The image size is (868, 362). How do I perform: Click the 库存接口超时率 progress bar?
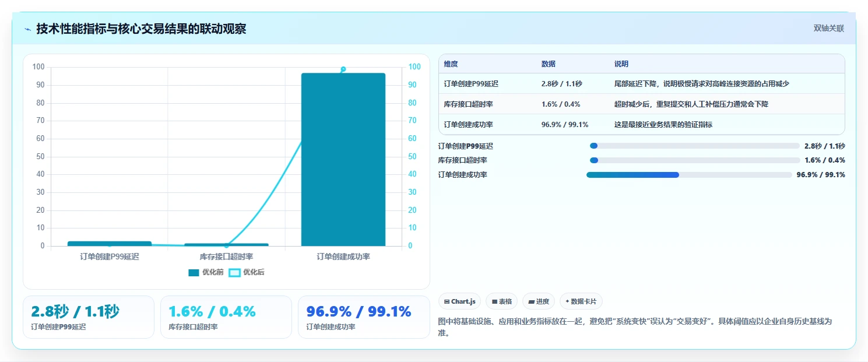pos(695,160)
